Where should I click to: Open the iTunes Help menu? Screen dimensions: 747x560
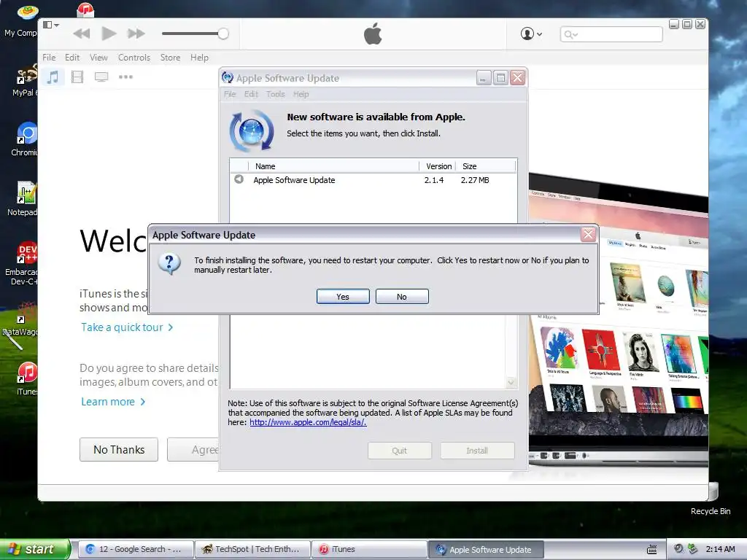199,58
